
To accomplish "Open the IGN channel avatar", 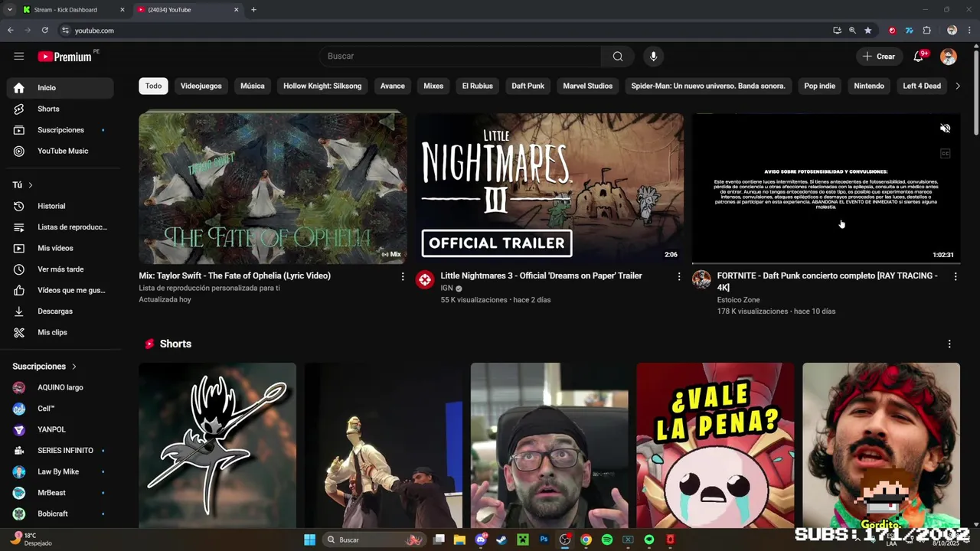I will point(425,279).
